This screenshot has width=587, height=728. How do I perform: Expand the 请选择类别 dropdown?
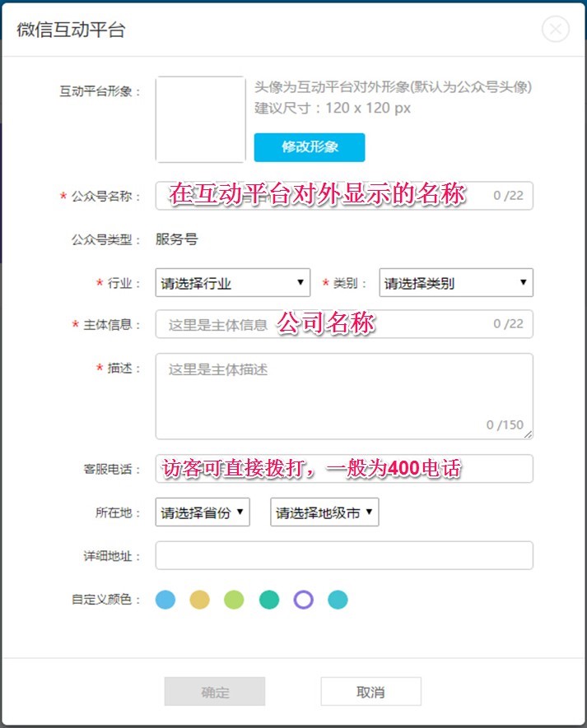pos(456,283)
